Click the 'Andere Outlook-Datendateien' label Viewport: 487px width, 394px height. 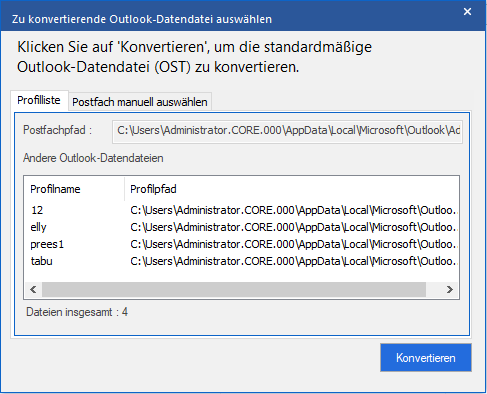93,158
